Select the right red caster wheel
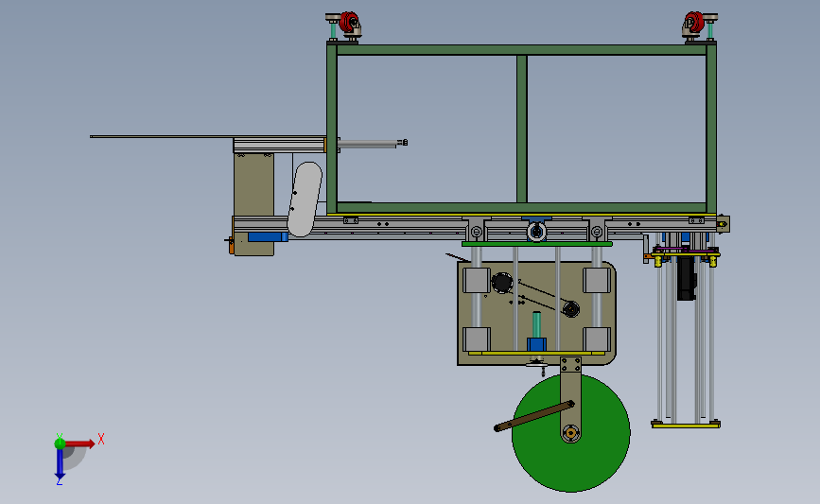The height and width of the screenshot is (504, 820). pos(693,23)
